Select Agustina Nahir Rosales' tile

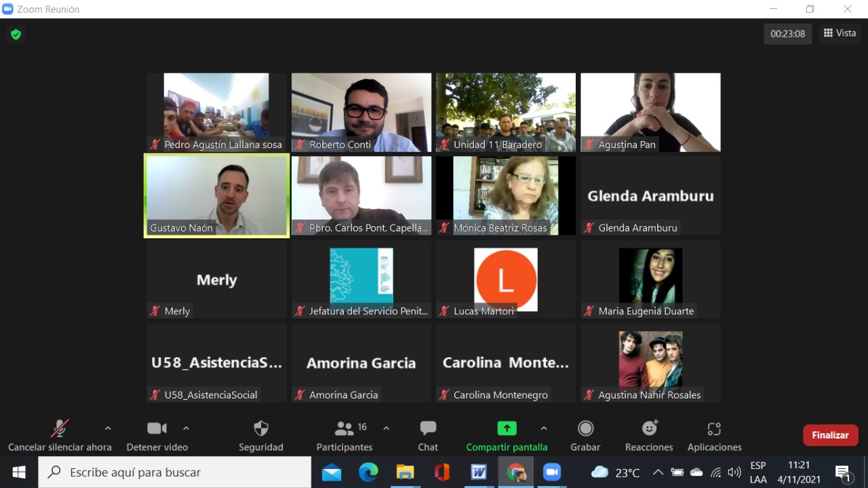click(651, 362)
